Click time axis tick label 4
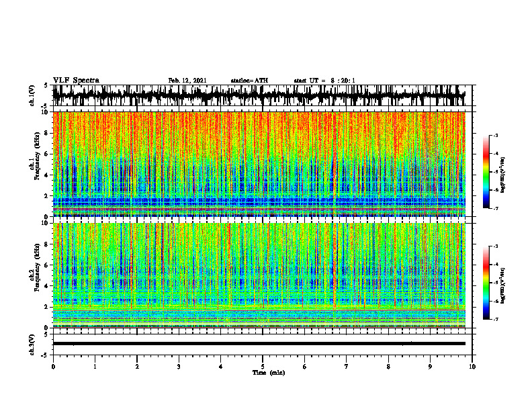Viewport: 532px width, 411px height. pyautogui.click(x=221, y=367)
